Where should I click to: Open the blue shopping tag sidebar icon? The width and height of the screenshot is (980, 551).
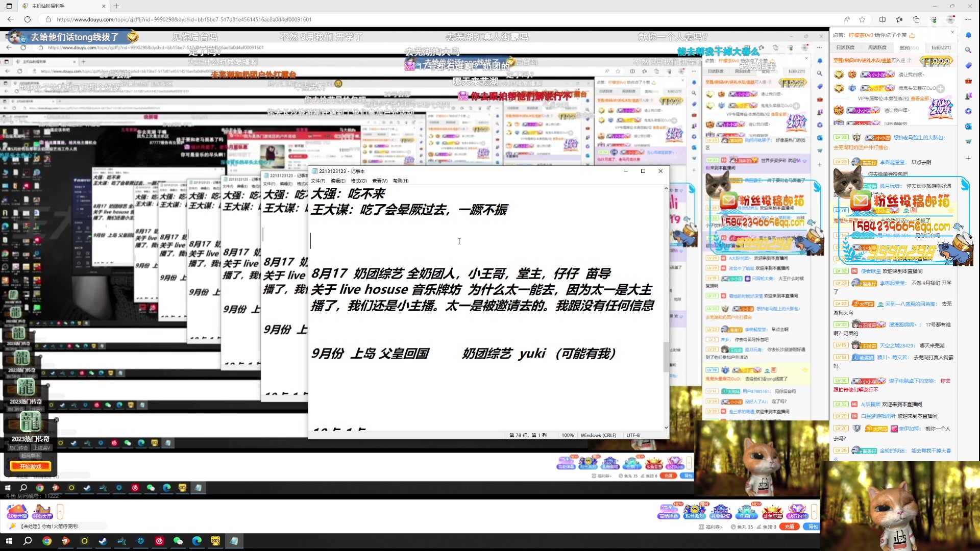click(968, 65)
